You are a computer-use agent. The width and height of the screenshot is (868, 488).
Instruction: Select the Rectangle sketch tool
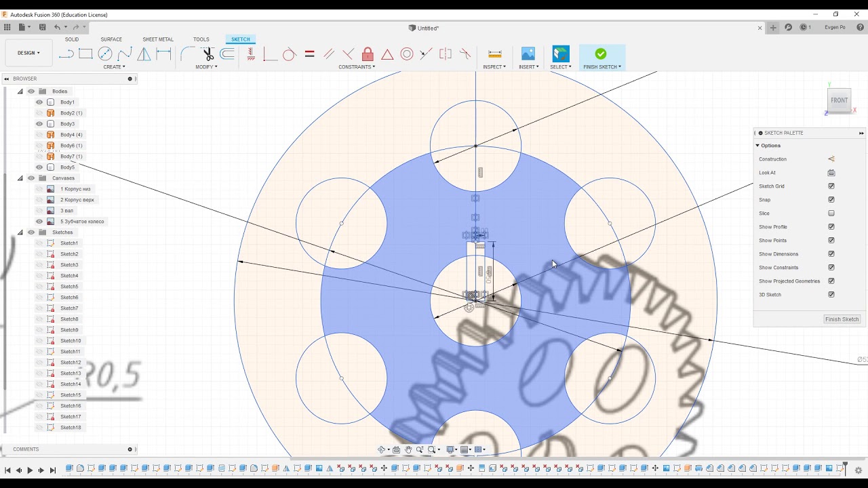point(85,54)
